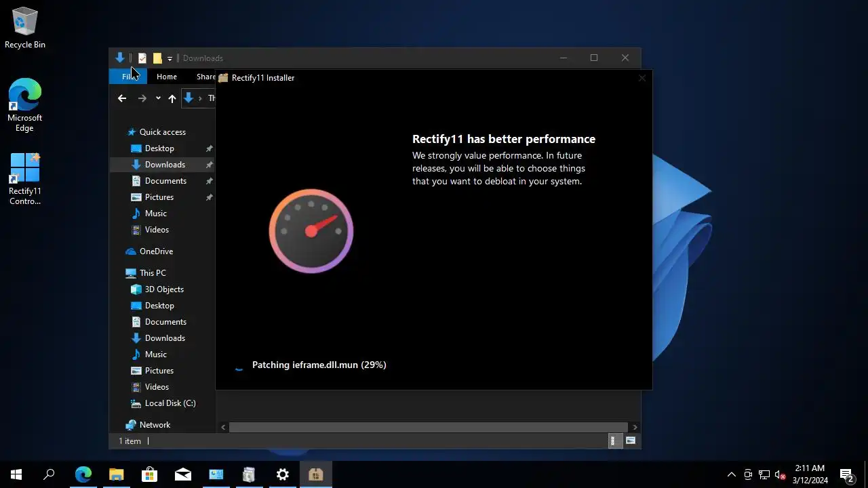Screen dimensions: 868x488
Task: Open Videos under Quick access
Action: [157, 230]
